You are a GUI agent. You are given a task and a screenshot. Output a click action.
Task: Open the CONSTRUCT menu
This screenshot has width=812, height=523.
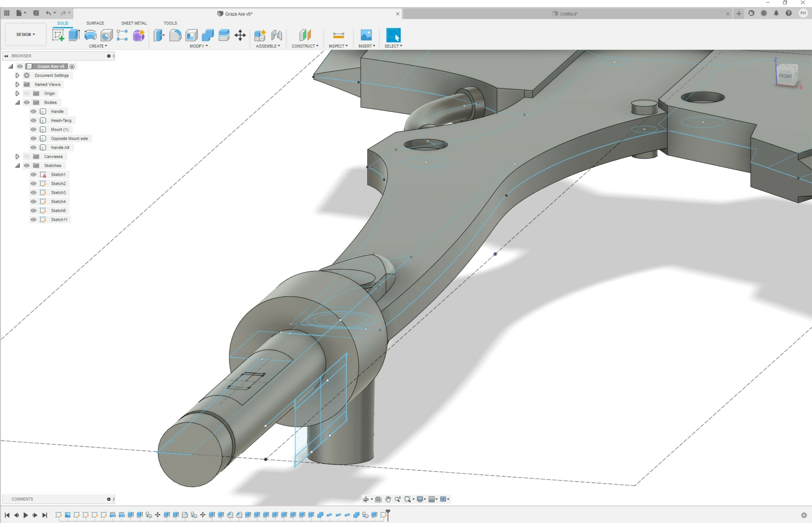[x=304, y=46]
